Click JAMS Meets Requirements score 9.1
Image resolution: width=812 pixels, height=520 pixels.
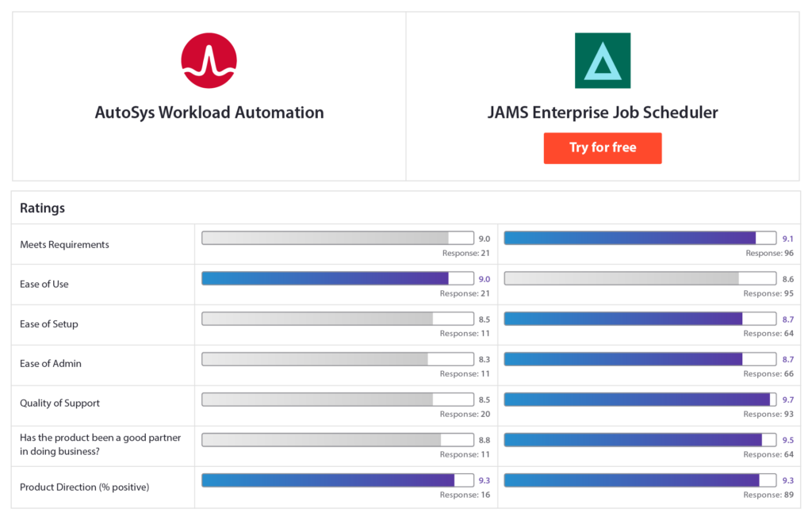click(787, 239)
